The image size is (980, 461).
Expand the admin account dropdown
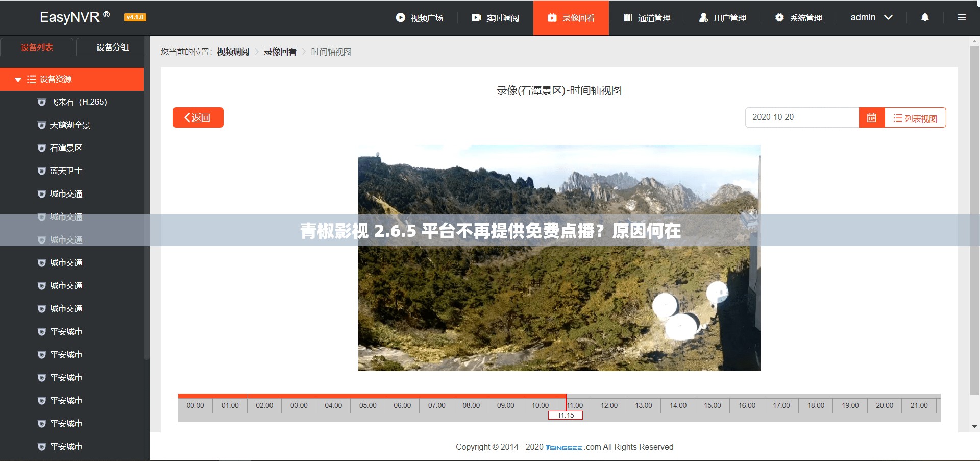pyautogui.click(x=871, y=17)
